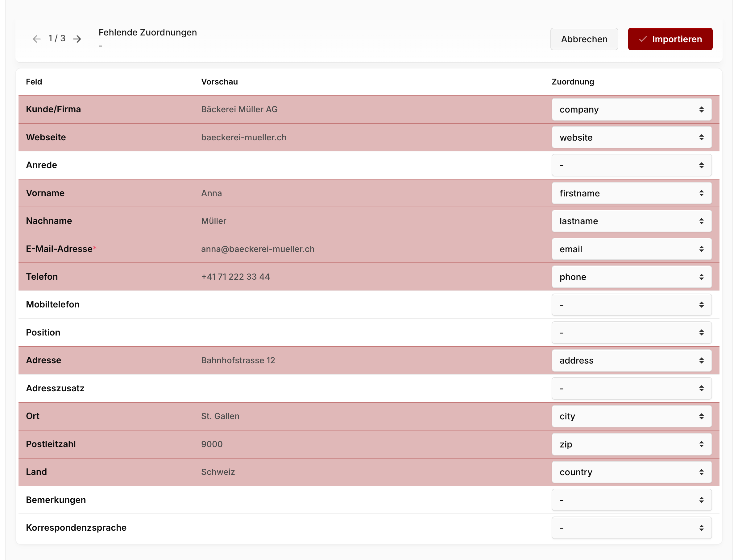Click the Importieren button

(x=670, y=39)
